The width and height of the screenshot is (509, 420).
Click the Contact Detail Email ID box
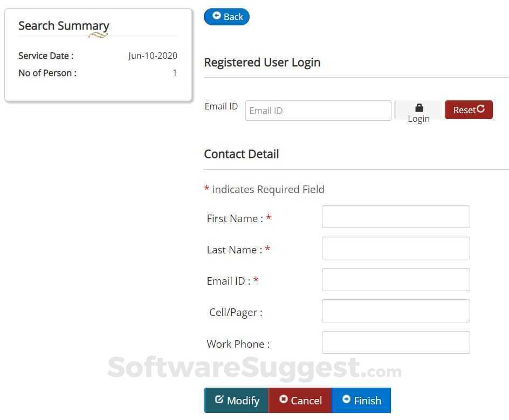coord(396,279)
